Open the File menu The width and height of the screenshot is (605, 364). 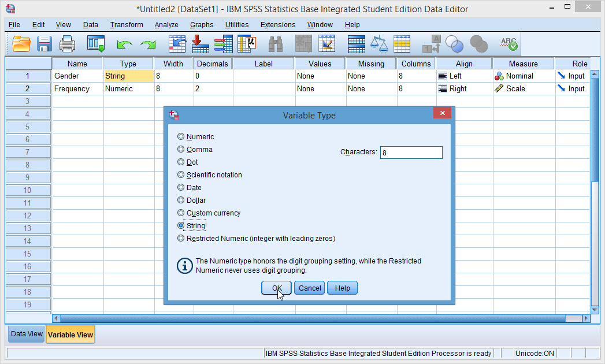pyautogui.click(x=14, y=25)
